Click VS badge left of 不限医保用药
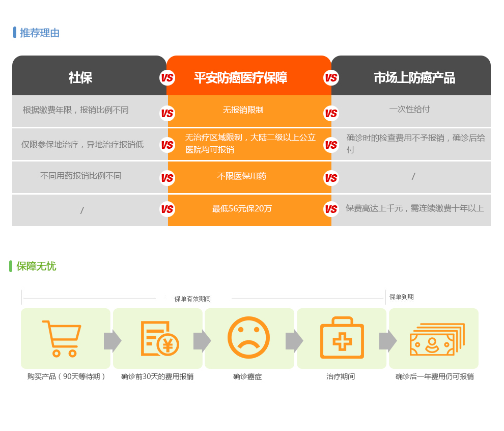Image resolution: width=504 pixels, height=431 pixels. 167,178
